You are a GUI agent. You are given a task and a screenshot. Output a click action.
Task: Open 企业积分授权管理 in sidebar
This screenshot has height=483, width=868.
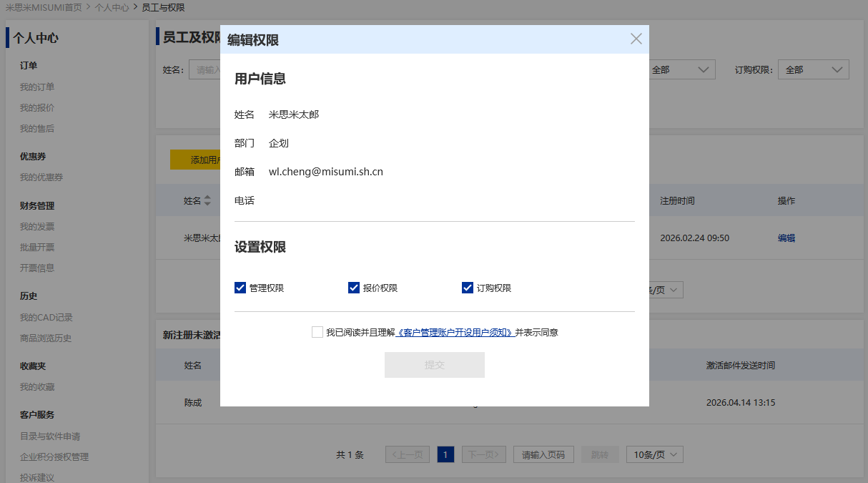(54, 457)
